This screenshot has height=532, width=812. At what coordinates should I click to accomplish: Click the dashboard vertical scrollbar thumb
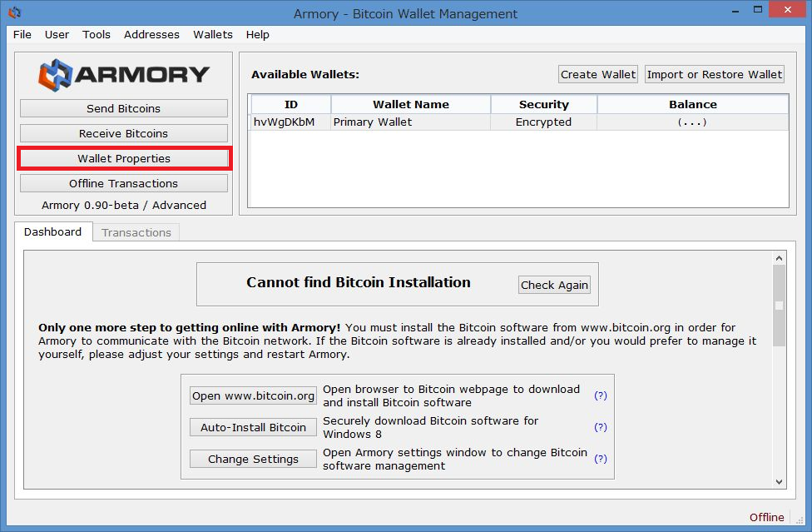tap(779, 306)
